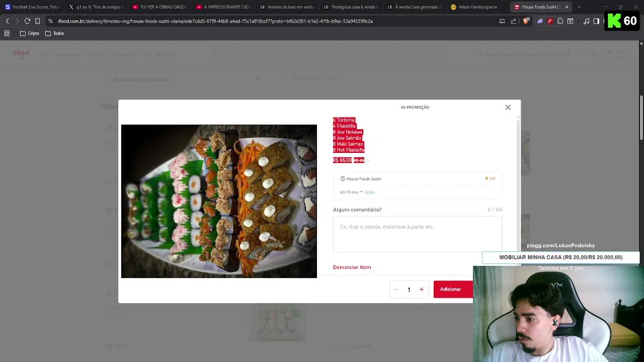Go back with the browser back arrow
The width and height of the screenshot is (644, 362).
[7, 21]
